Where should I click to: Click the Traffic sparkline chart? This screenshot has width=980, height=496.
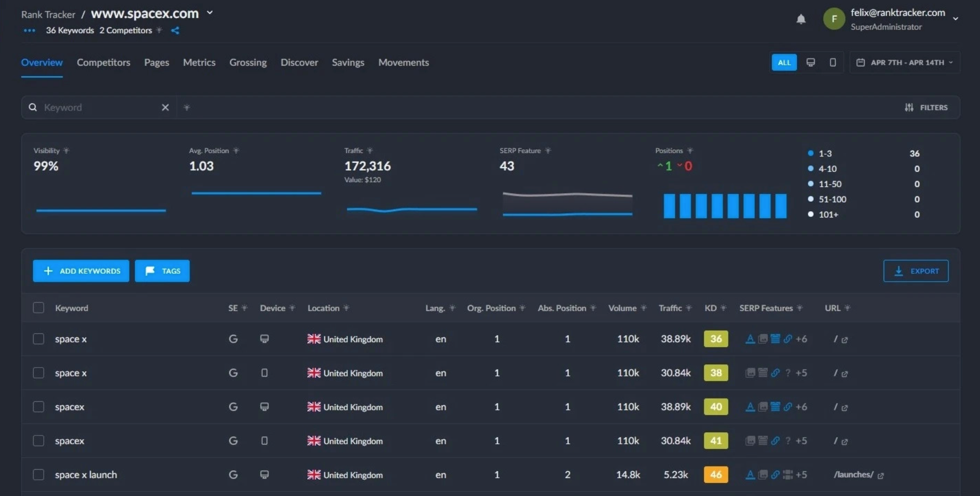[x=412, y=210]
